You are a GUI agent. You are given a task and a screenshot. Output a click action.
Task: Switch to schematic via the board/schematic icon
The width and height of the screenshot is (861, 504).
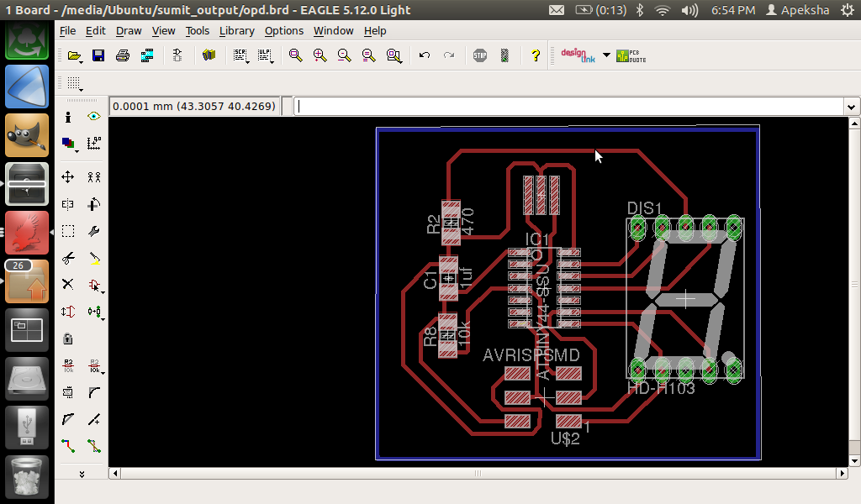click(x=177, y=55)
